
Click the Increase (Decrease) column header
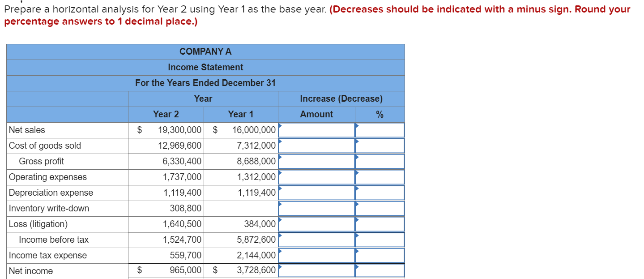[341, 99]
